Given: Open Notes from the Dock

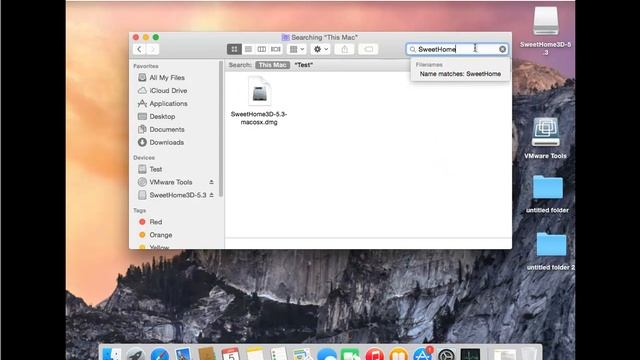Looking at the screenshot, I should coord(255,354).
